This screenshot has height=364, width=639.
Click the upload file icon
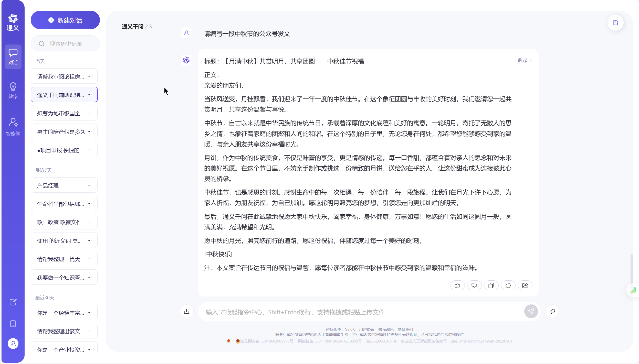tap(187, 311)
